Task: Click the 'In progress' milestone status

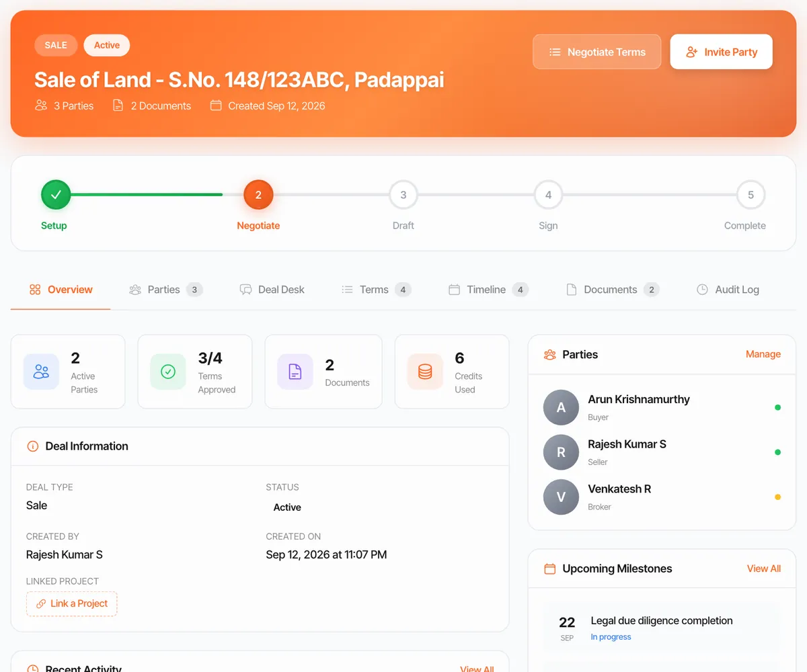Action: coord(611,637)
